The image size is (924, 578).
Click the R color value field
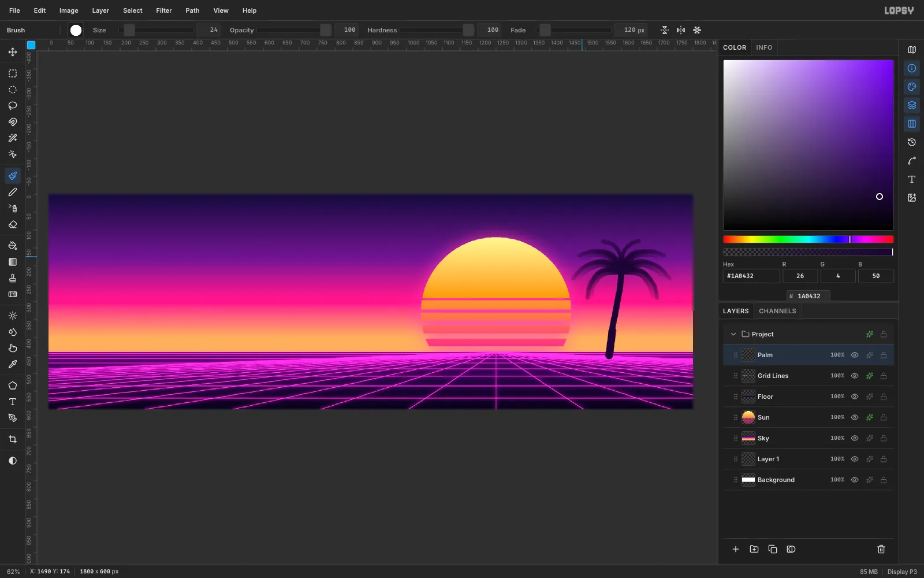[x=800, y=276]
